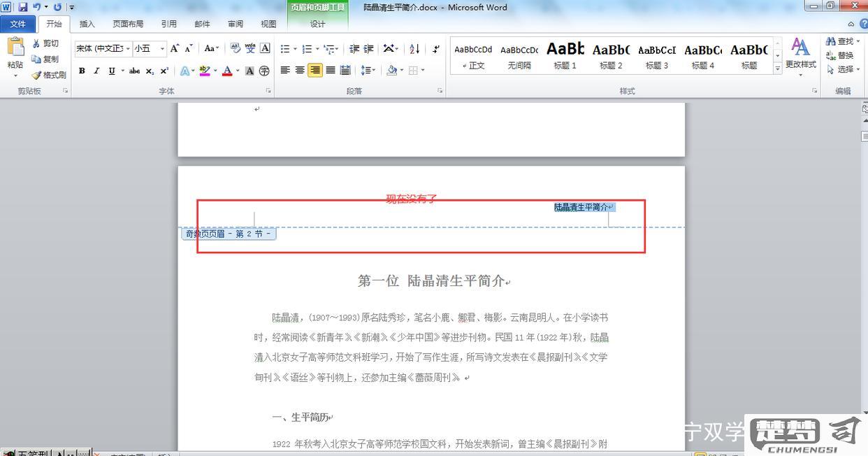The height and width of the screenshot is (456, 868).
Task: Click the Undo arrow icon
Action: pos(36,7)
